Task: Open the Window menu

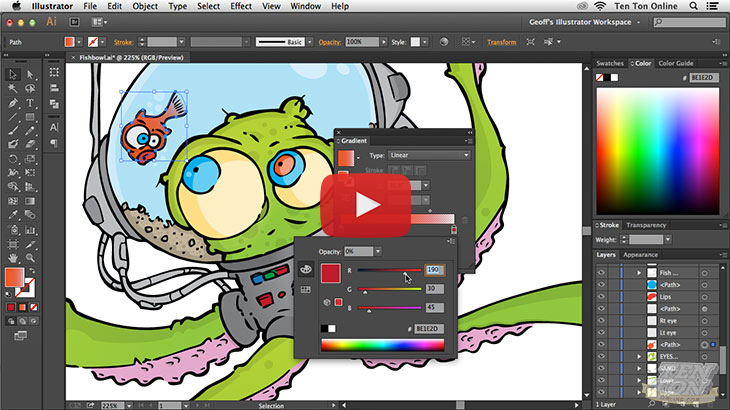Action: (305, 6)
